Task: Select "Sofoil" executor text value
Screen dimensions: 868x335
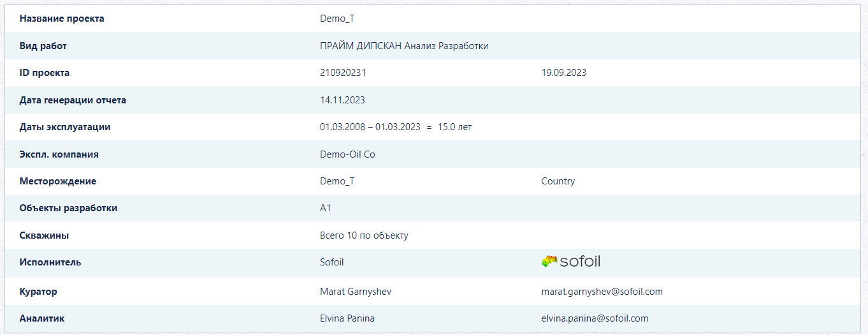Action: point(332,262)
